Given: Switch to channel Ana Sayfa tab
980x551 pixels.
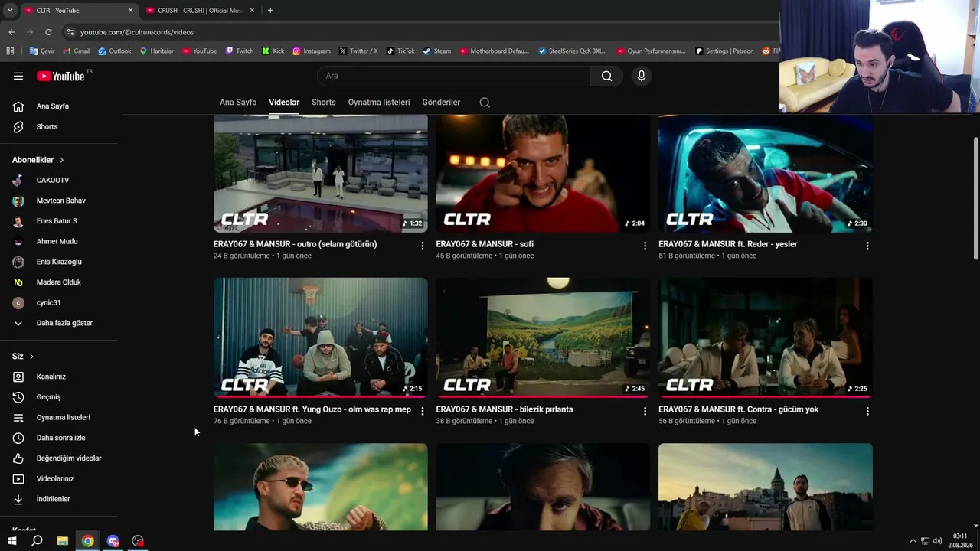Looking at the screenshot, I should click(x=238, y=103).
